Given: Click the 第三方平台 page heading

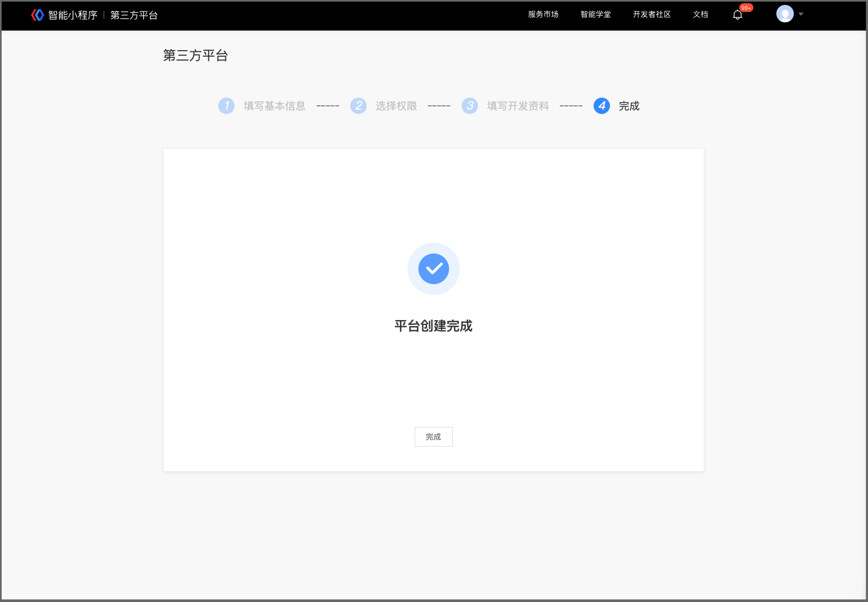Looking at the screenshot, I should [195, 56].
